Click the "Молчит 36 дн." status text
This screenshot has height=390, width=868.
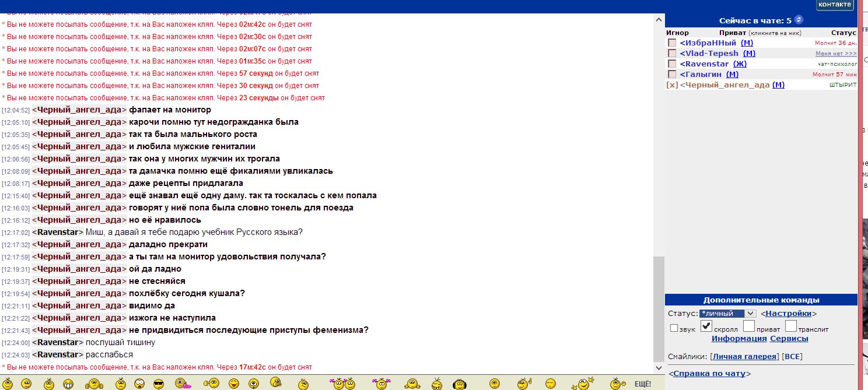[x=836, y=43]
